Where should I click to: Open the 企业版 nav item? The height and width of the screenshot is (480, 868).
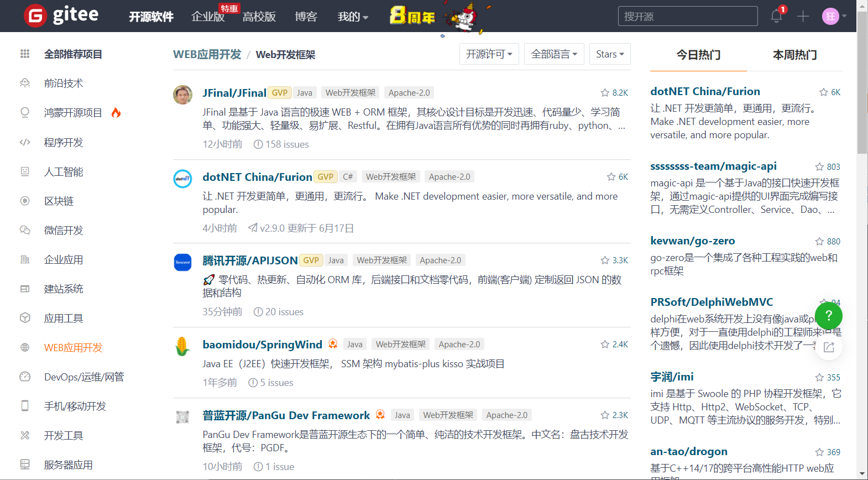(208, 17)
